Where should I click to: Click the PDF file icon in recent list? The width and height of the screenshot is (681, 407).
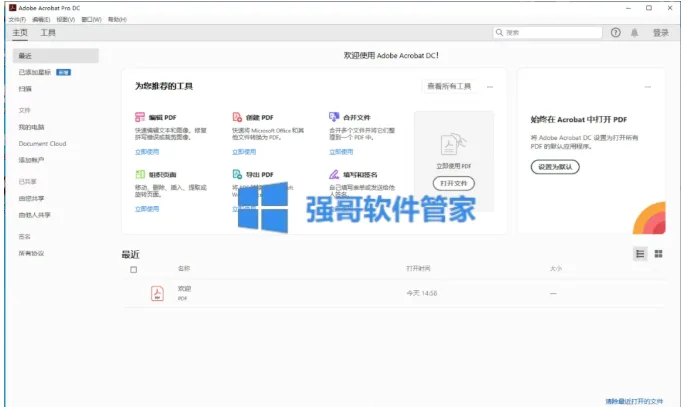click(x=157, y=293)
